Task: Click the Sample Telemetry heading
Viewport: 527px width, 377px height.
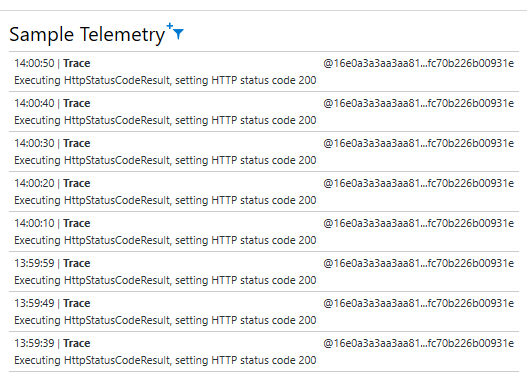Action: (x=87, y=35)
